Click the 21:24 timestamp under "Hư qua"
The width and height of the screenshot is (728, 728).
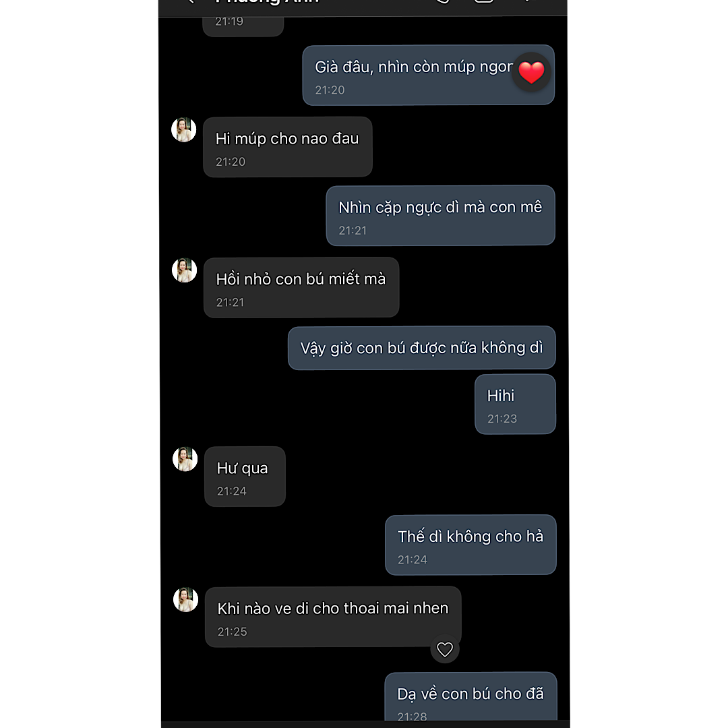point(232,491)
